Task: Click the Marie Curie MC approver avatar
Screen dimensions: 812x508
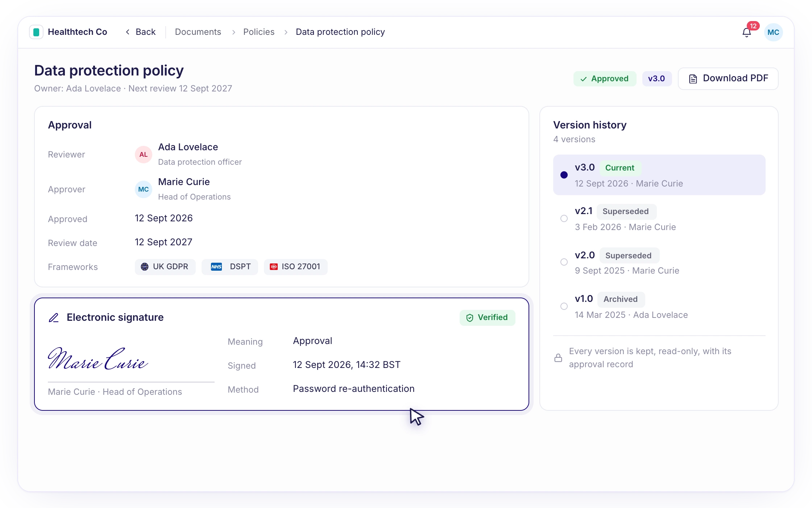Action: point(144,189)
